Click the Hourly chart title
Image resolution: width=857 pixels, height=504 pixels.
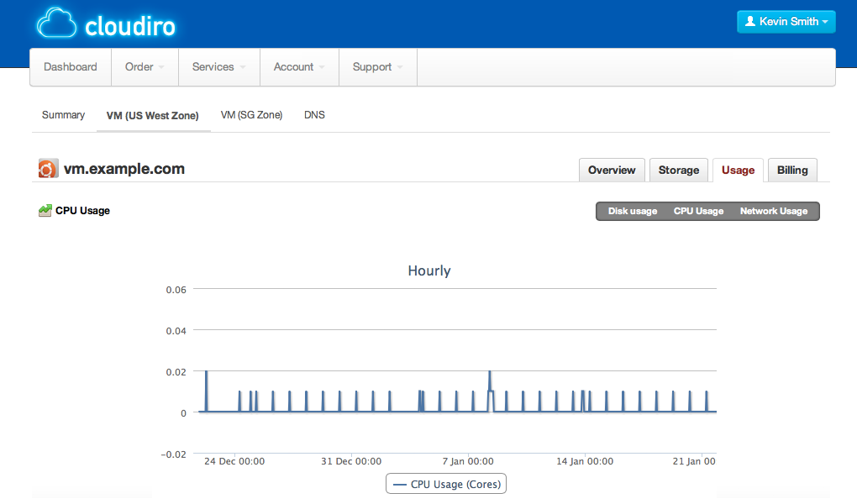click(x=429, y=270)
